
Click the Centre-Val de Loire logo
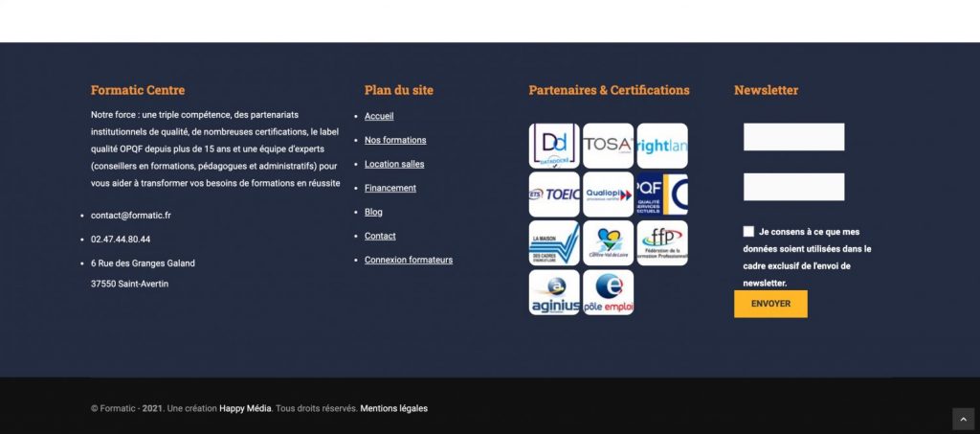coord(608,243)
